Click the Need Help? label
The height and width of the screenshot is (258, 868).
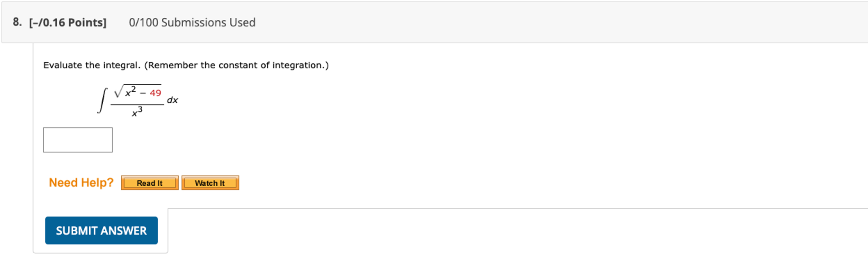(81, 182)
